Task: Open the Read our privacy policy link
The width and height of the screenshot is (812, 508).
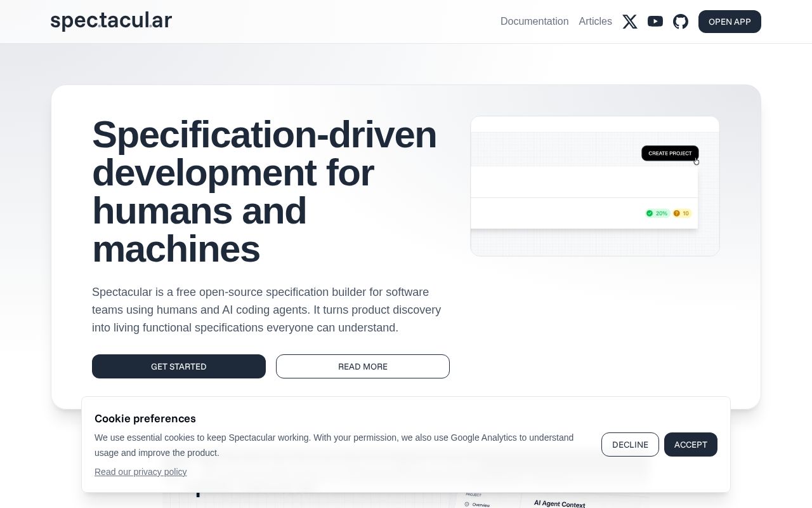Action: [141, 472]
